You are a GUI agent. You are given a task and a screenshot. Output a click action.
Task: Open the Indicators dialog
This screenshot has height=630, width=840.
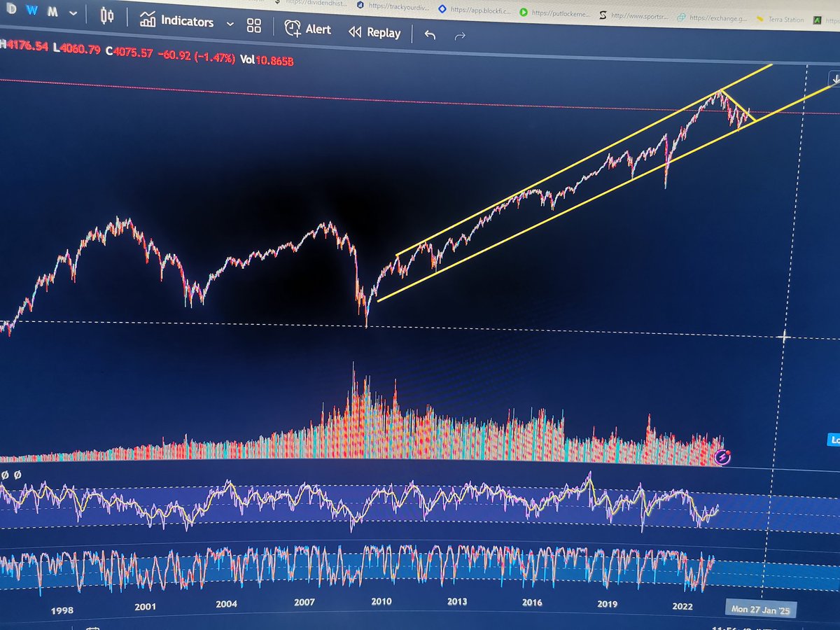tap(176, 21)
